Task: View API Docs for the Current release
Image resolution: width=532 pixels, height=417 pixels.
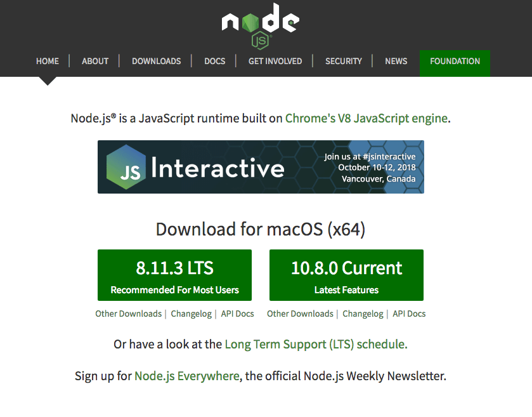Action: [409, 314]
